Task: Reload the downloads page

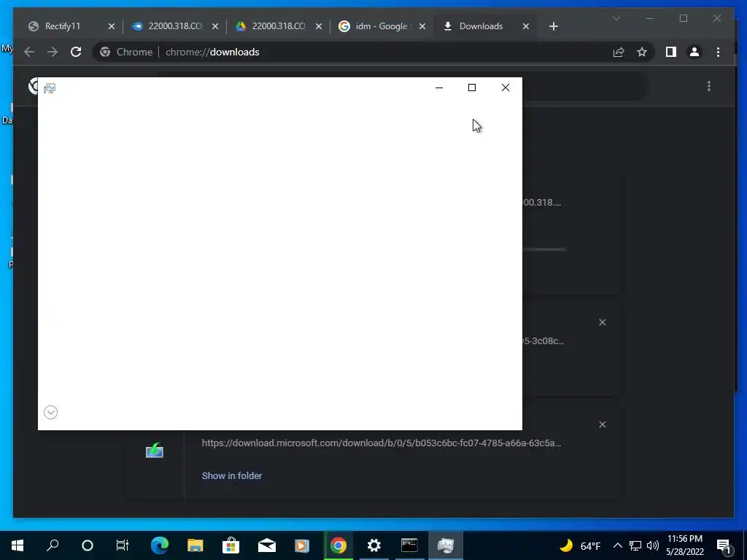Action: [76, 52]
